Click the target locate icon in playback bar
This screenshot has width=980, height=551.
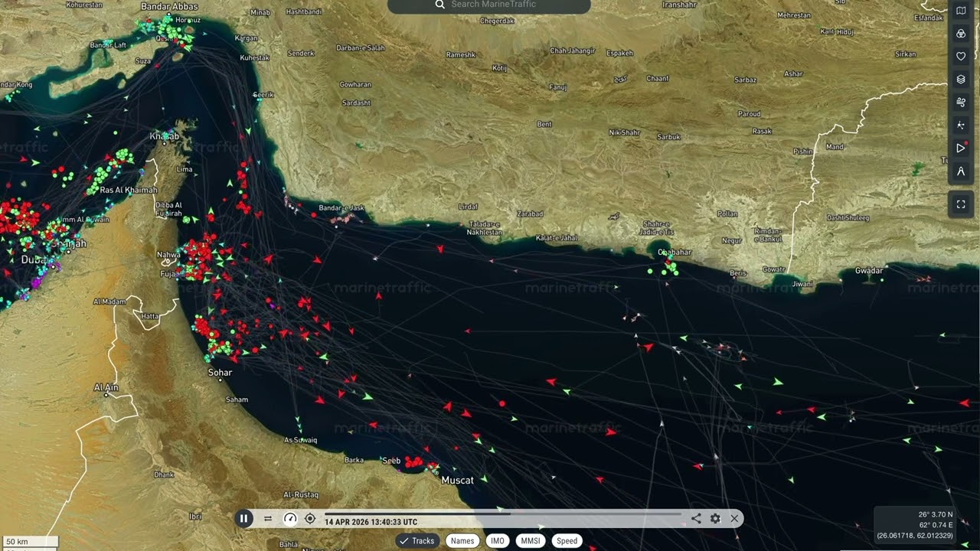pos(310,518)
